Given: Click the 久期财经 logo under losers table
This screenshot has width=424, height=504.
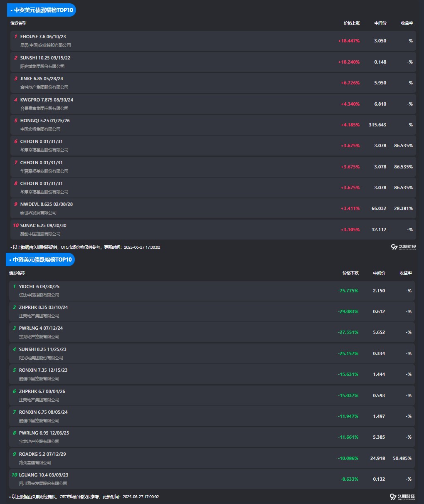Looking at the screenshot, I should 402,497.
